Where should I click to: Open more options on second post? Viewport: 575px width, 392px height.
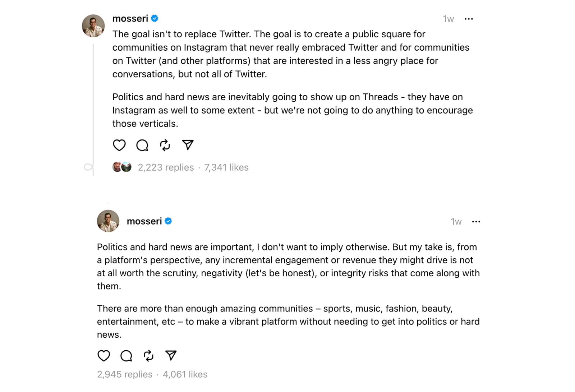[476, 222]
